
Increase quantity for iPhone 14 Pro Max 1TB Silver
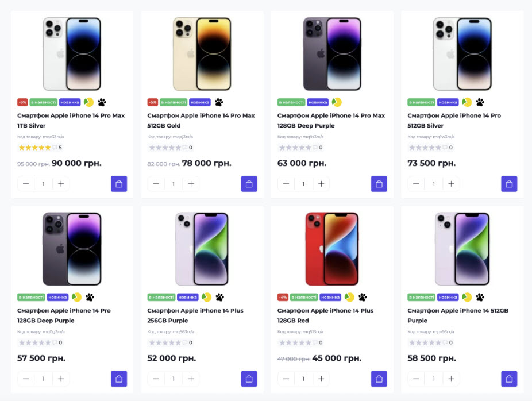(61, 184)
